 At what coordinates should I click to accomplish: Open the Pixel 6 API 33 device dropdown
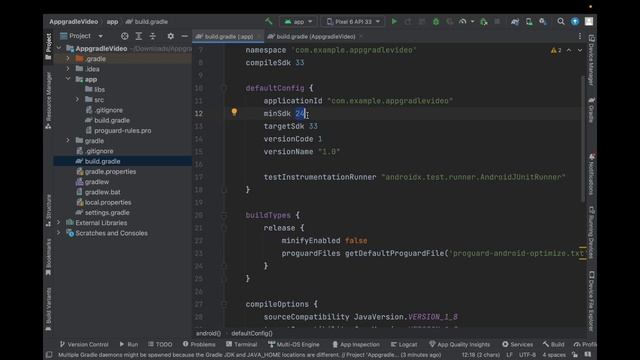tap(353, 22)
